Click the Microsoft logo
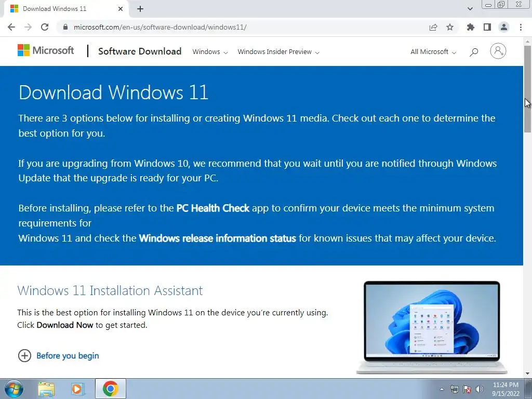The width and height of the screenshot is (532, 399). [x=46, y=50]
